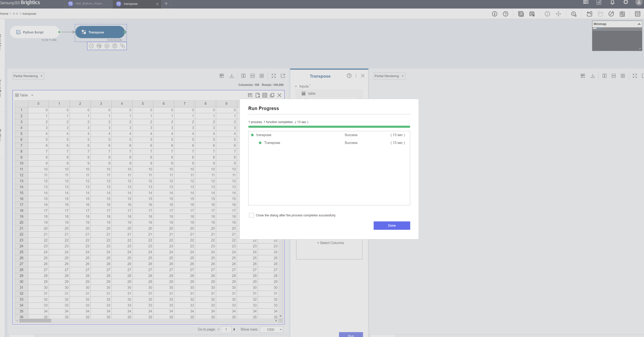Go to the next table page

pyautogui.click(x=234, y=329)
